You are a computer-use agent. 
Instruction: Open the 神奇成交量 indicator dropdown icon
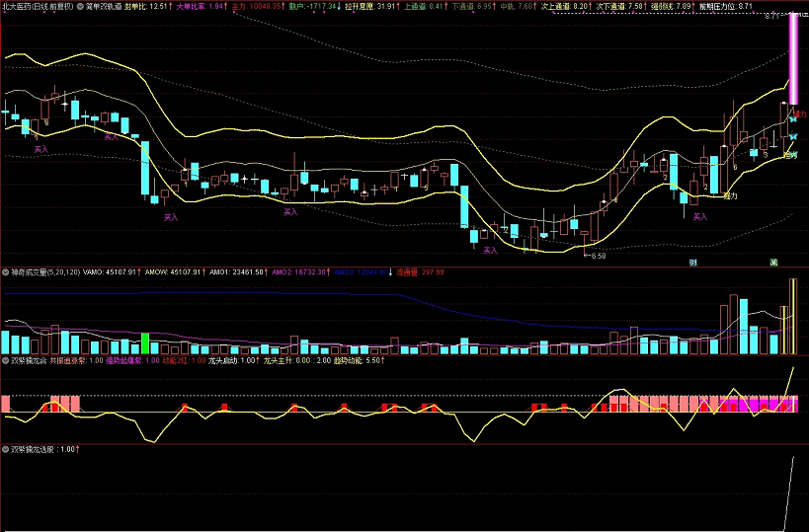tap(6, 272)
